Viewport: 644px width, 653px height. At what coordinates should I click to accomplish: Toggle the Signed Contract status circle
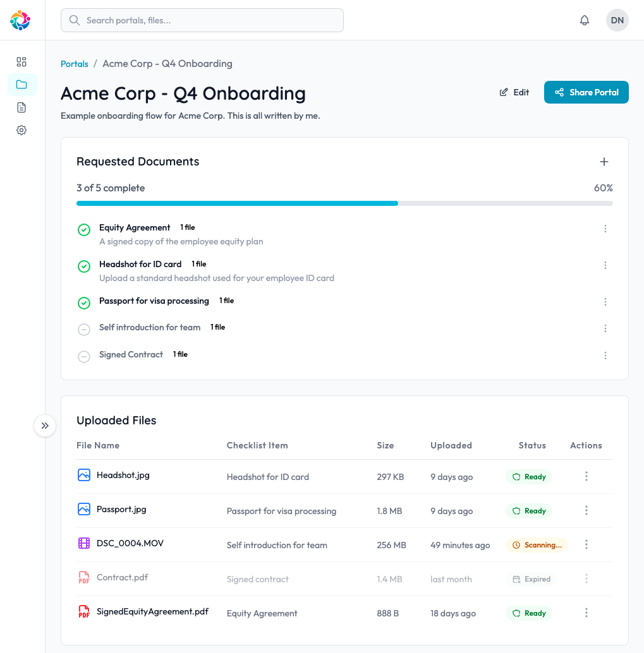[x=84, y=356]
